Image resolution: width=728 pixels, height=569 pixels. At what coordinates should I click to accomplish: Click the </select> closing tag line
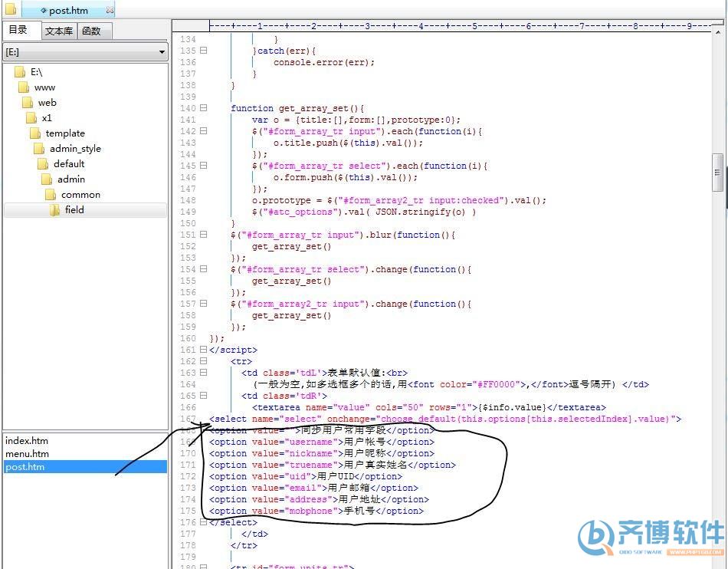233,522
